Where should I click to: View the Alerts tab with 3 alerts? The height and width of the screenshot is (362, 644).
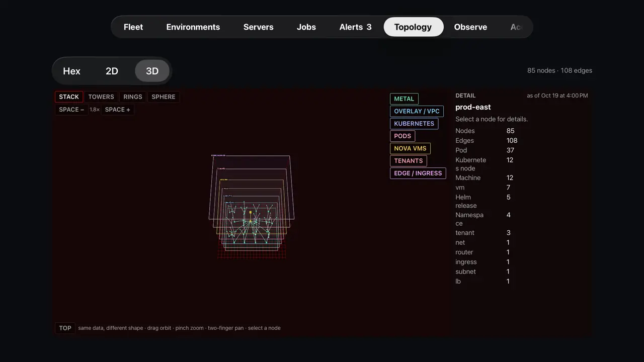(x=355, y=27)
